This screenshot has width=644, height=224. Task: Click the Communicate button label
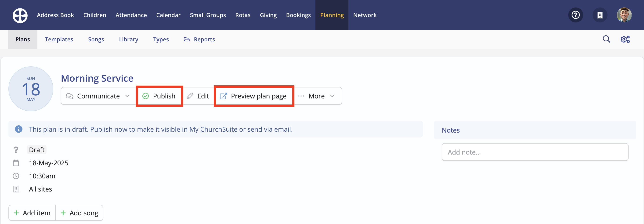coord(98,96)
